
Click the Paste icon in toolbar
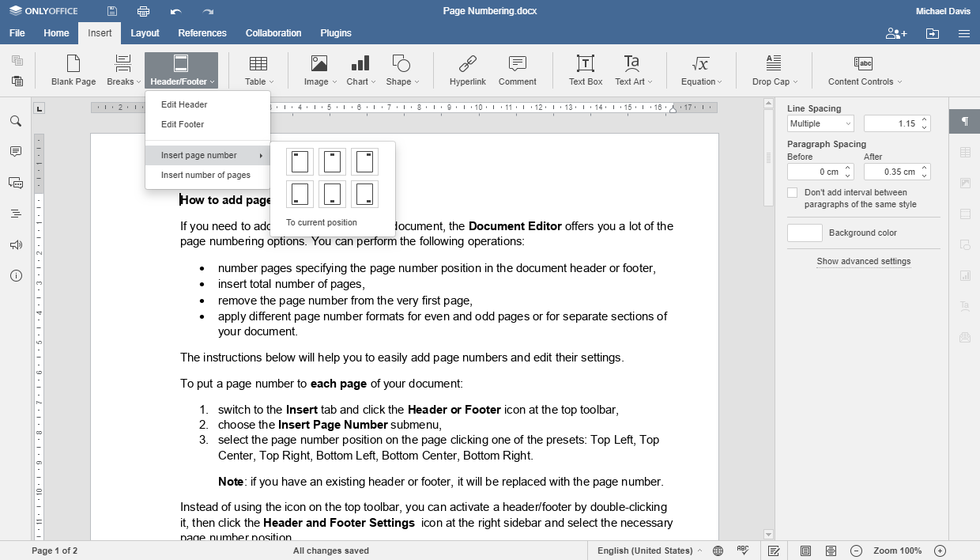coord(17,81)
